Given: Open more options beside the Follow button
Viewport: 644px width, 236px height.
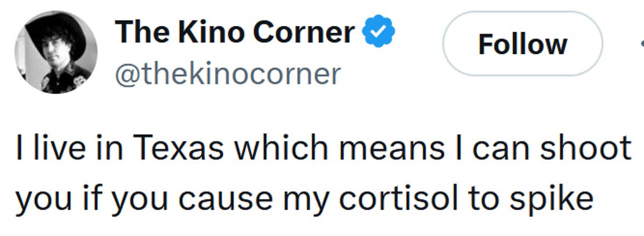Looking at the screenshot, I should coord(641,44).
